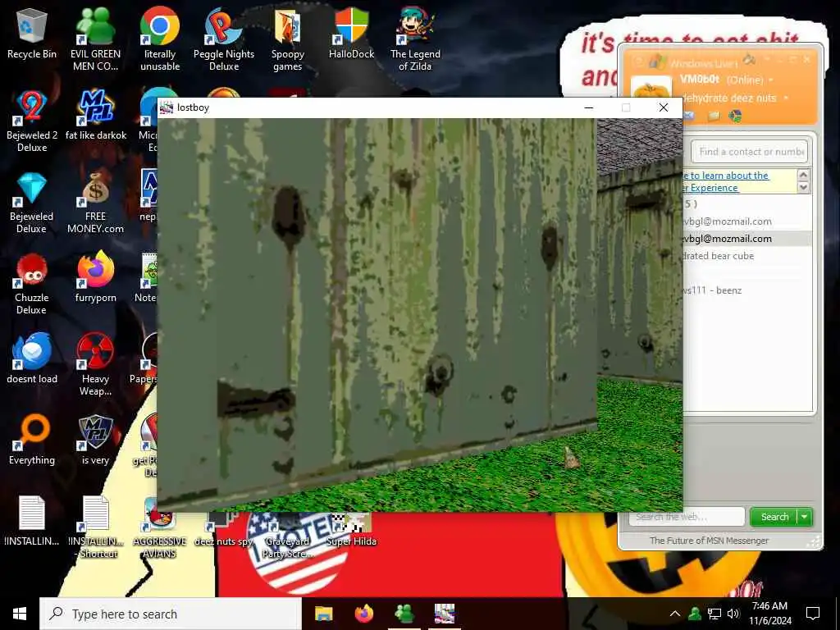
Task: Click the banner scroll up arrow in Messenger
Action: [x=803, y=175]
